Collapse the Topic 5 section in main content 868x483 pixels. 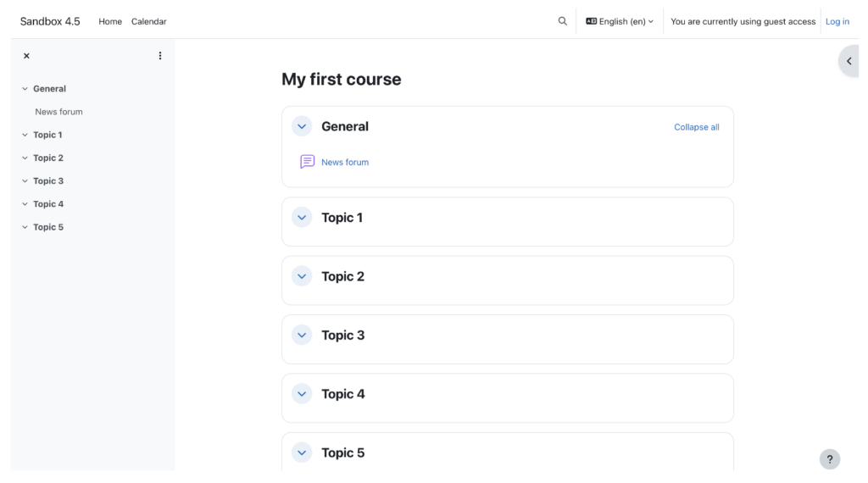(302, 452)
